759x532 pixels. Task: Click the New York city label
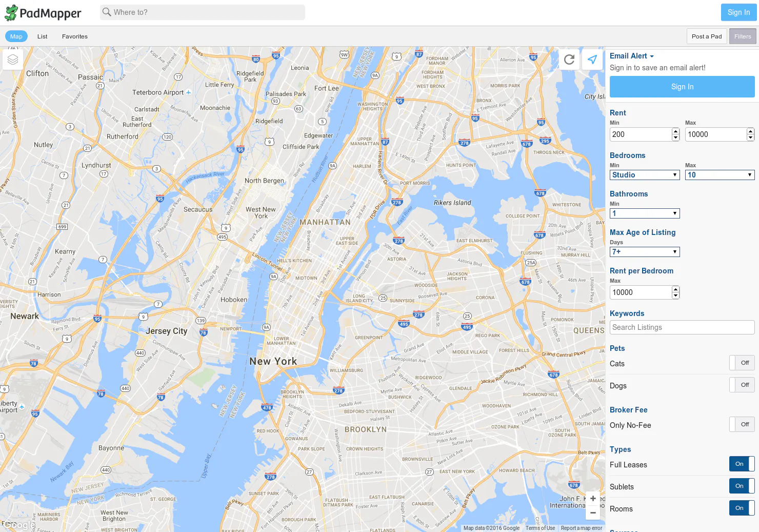tap(273, 361)
